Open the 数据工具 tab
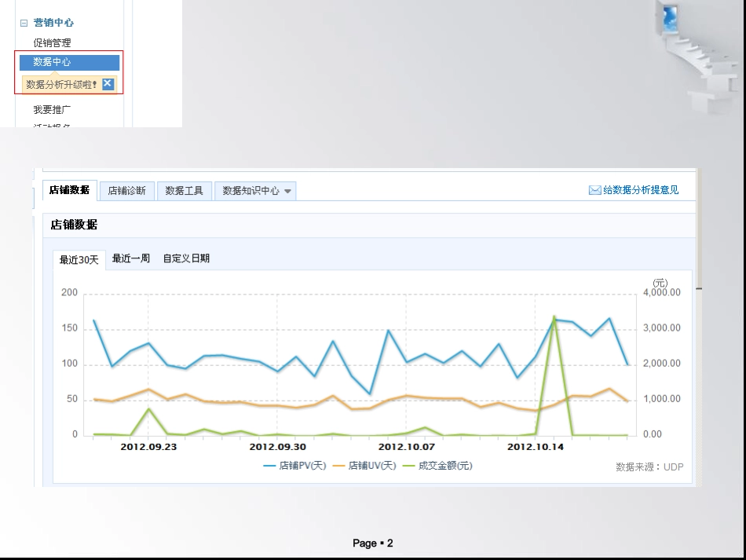Screen dimensions: 746x560 click(x=185, y=191)
